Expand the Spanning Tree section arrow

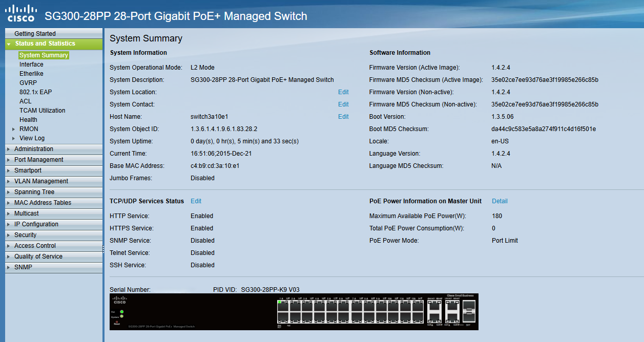tap(9, 192)
